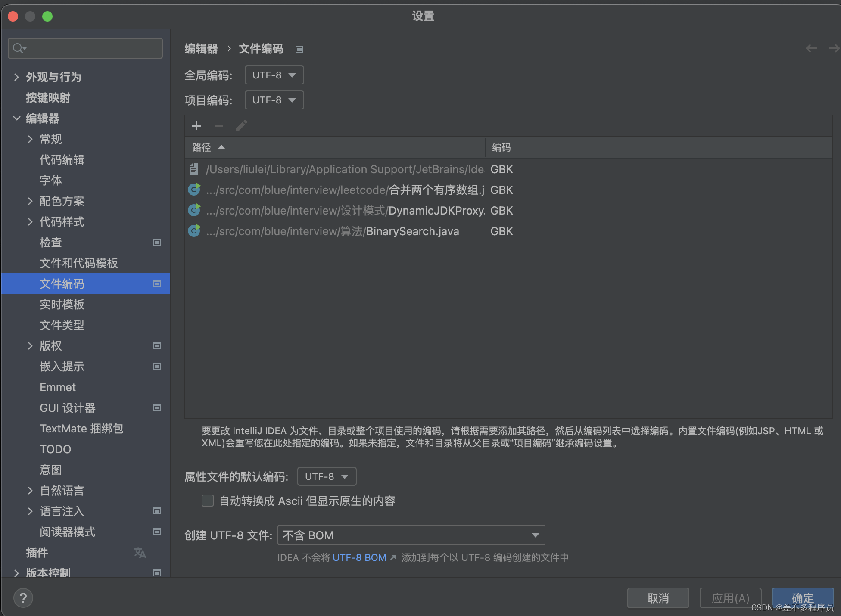
Task: Click project-level icon beside 文件编码 breadcrumb
Action: 299,49
